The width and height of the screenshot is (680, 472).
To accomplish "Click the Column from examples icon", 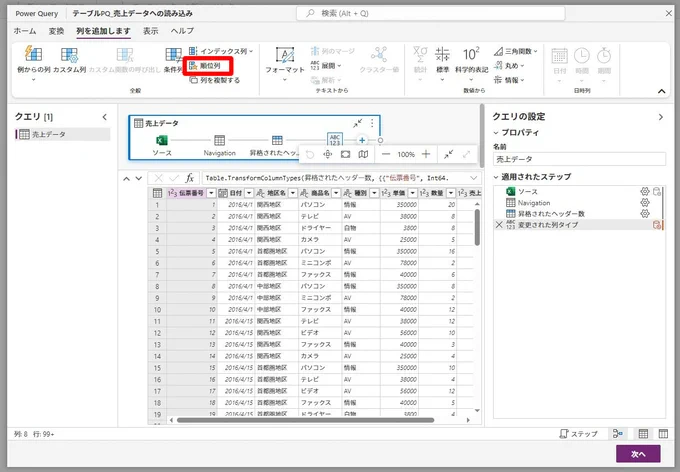I will pyautogui.click(x=33, y=54).
